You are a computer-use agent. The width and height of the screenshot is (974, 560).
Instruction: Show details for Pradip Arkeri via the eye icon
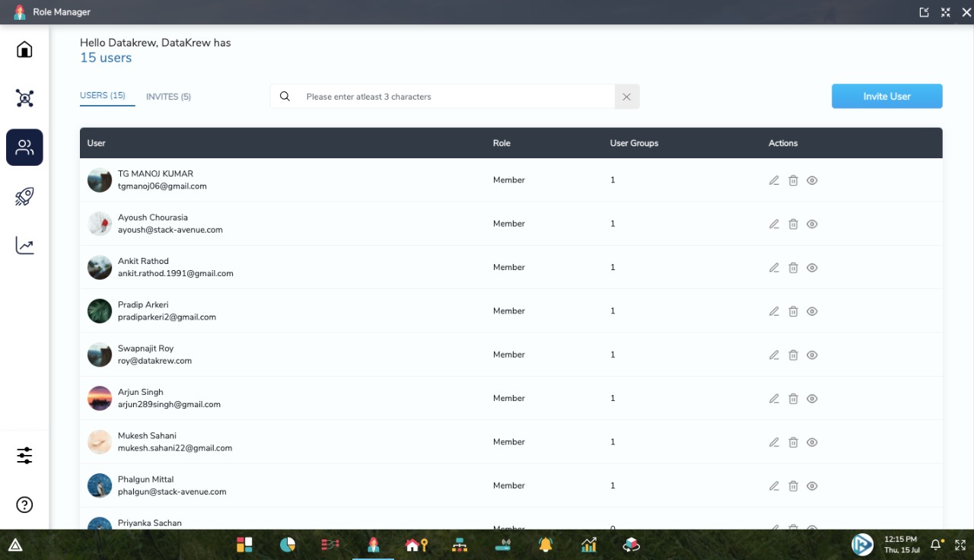click(x=812, y=310)
